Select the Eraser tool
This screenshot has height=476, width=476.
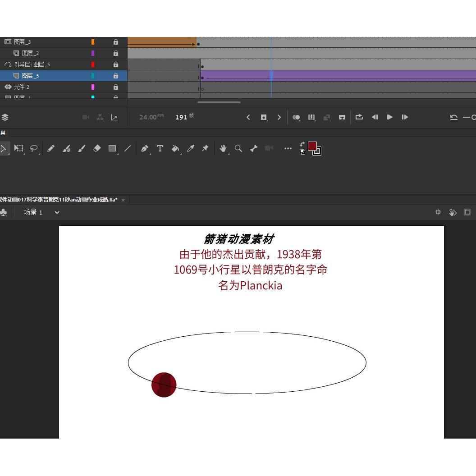(97, 148)
